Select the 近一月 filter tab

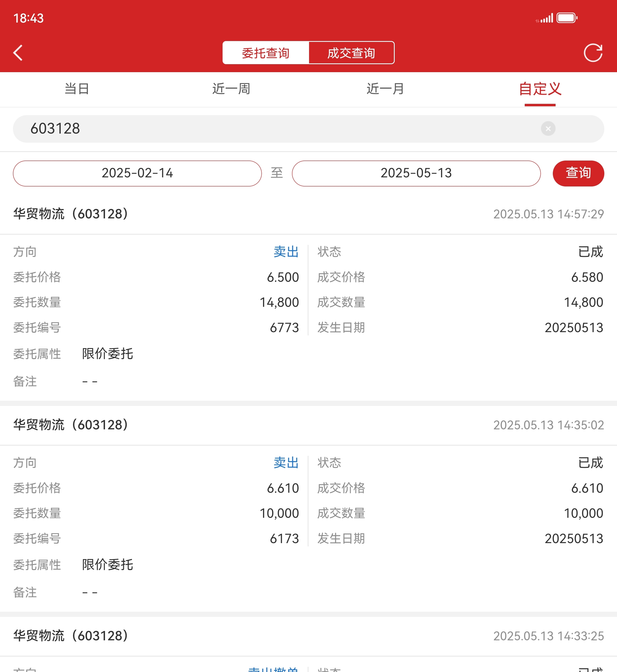pyautogui.click(x=385, y=89)
